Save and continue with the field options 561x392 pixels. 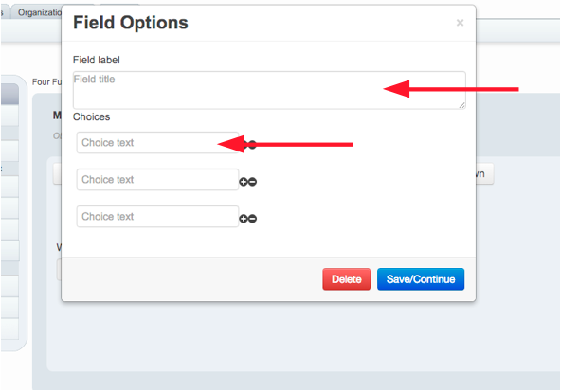point(421,279)
